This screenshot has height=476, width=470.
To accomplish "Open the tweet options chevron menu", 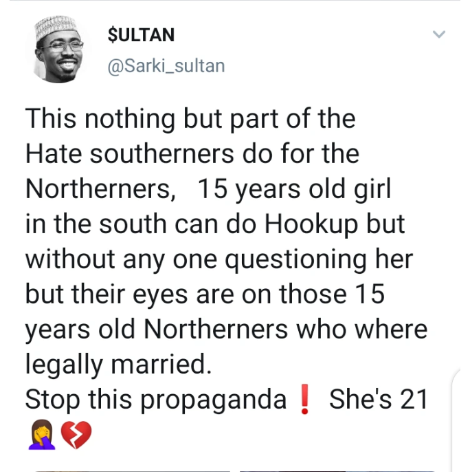I will (439, 34).
